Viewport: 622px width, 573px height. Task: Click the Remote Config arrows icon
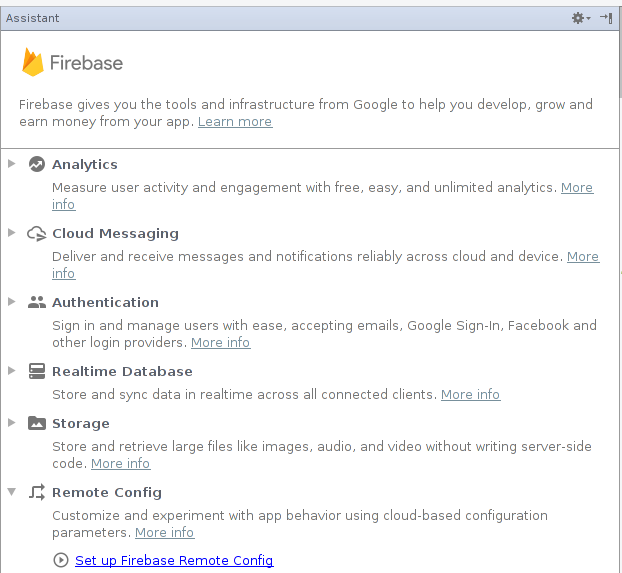point(36,492)
